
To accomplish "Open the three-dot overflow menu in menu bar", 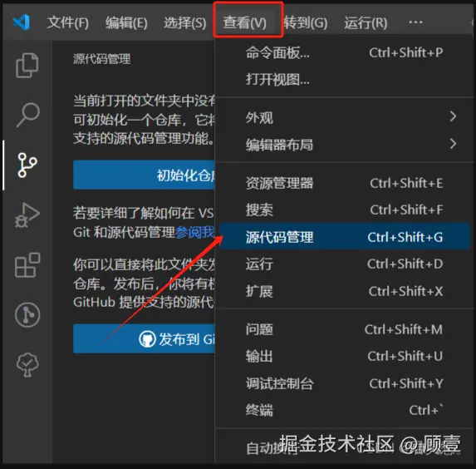I will pyautogui.click(x=415, y=22).
